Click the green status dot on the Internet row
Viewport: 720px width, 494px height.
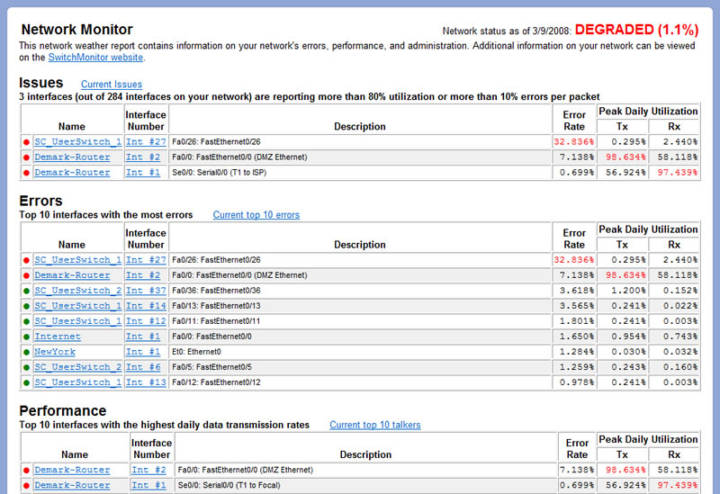(26, 337)
